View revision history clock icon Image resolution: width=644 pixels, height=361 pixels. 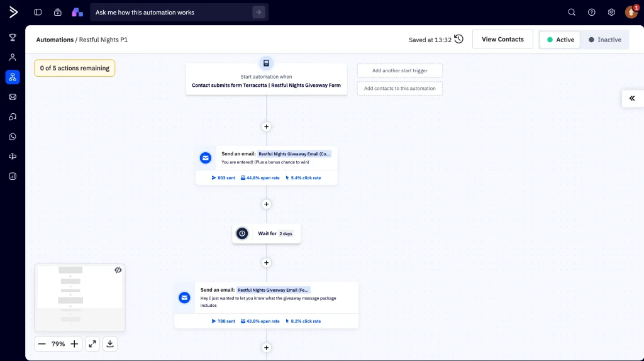(x=458, y=39)
